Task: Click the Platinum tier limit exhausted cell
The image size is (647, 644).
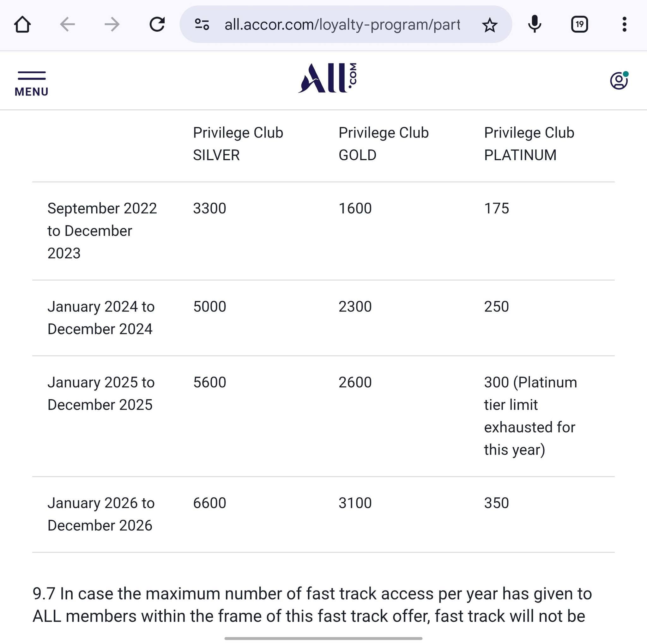Action: click(x=530, y=416)
